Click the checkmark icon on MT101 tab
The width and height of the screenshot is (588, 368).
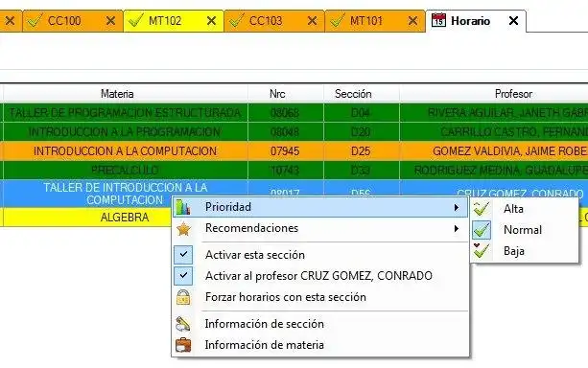coord(337,21)
